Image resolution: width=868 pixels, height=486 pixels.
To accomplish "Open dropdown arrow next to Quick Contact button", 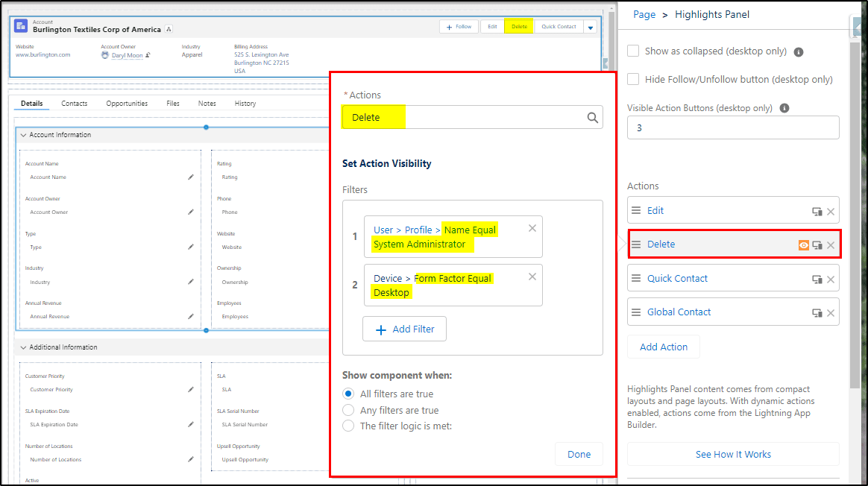I will point(590,27).
